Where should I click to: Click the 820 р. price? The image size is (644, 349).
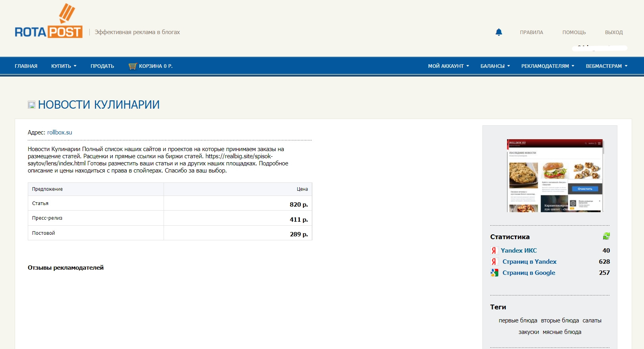click(x=299, y=205)
